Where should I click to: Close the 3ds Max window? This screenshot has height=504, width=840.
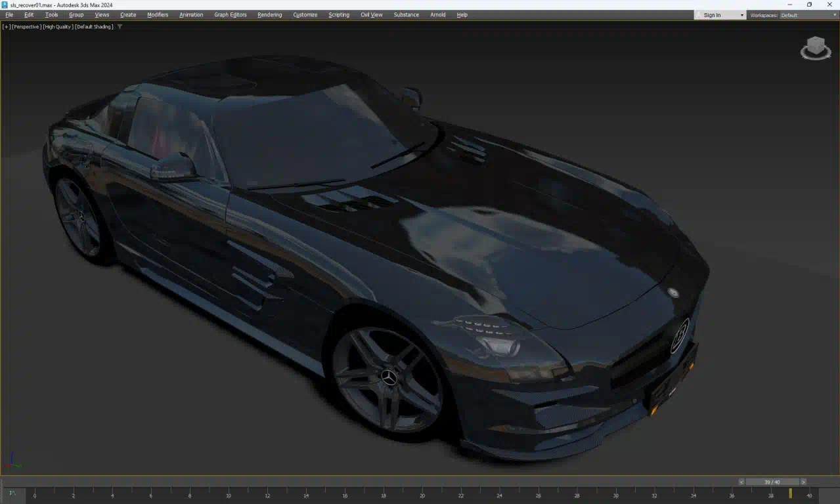[x=829, y=5]
